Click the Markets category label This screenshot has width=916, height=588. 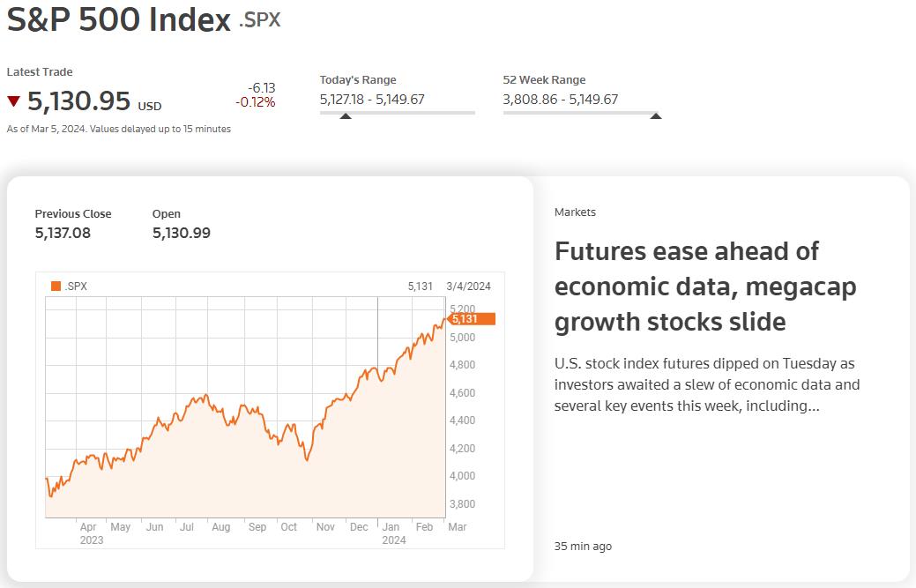click(575, 212)
